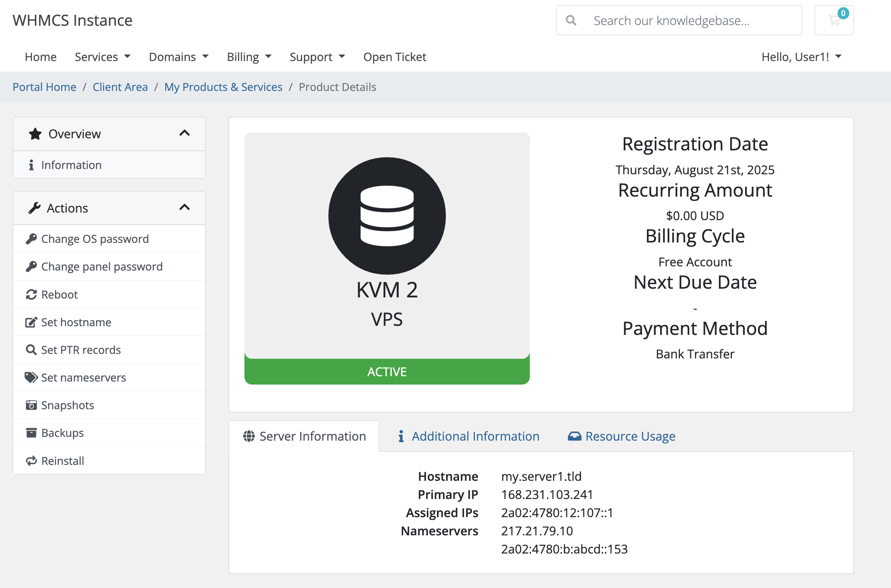
Task: Click the Snapshots camera icon
Action: [x=31, y=405]
